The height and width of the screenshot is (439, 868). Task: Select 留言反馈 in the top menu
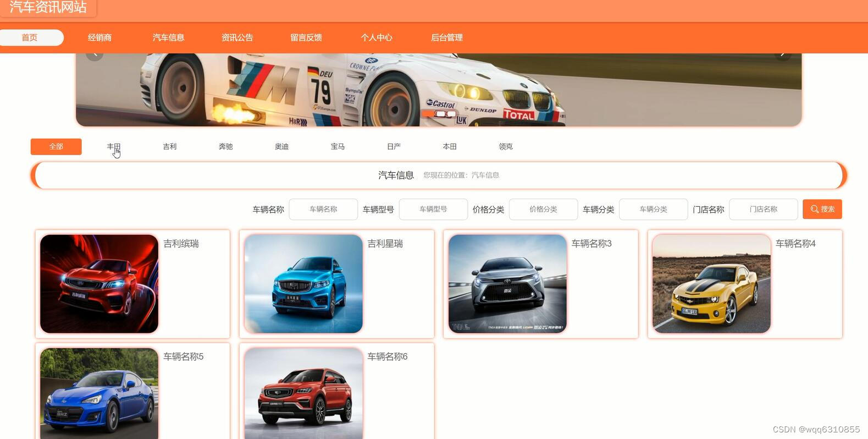click(x=306, y=37)
